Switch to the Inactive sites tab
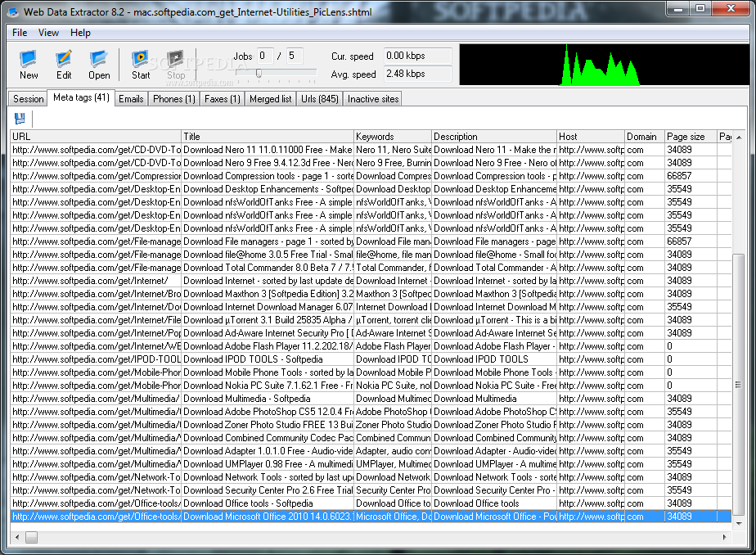 coord(373,99)
